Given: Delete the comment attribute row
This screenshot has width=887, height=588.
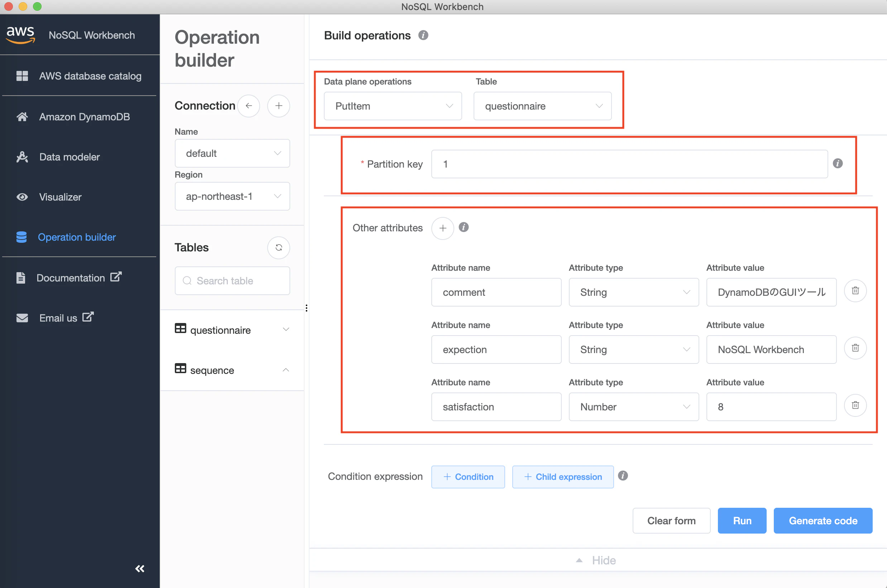Looking at the screenshot, I should point(855,291).
